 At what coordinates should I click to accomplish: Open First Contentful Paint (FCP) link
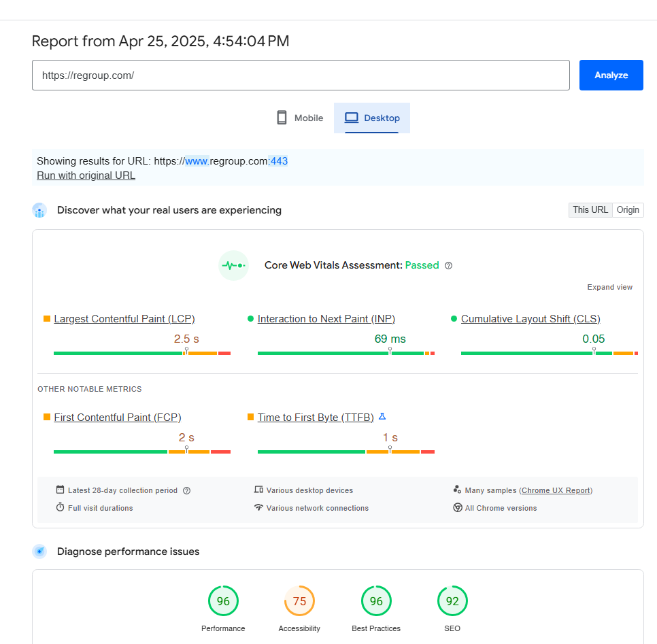(118, 418)
